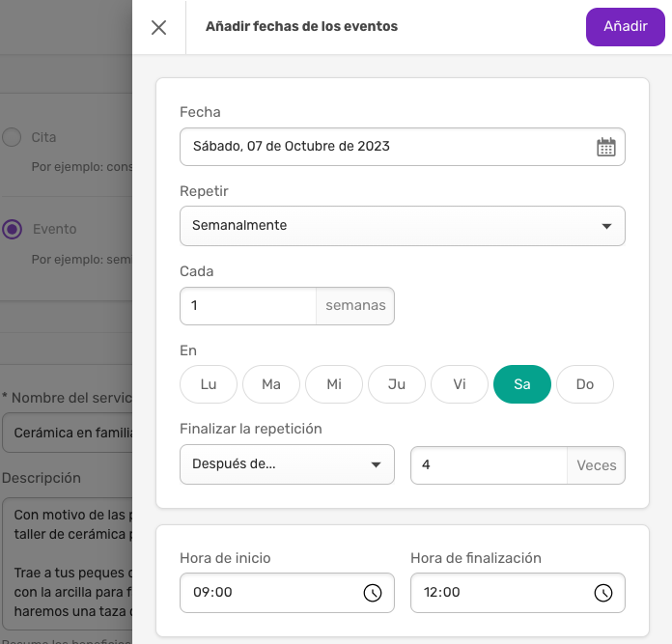672x644 pixels.
Task: Click the Nombre del servicio field in background
Action: (x=68, y=433)
